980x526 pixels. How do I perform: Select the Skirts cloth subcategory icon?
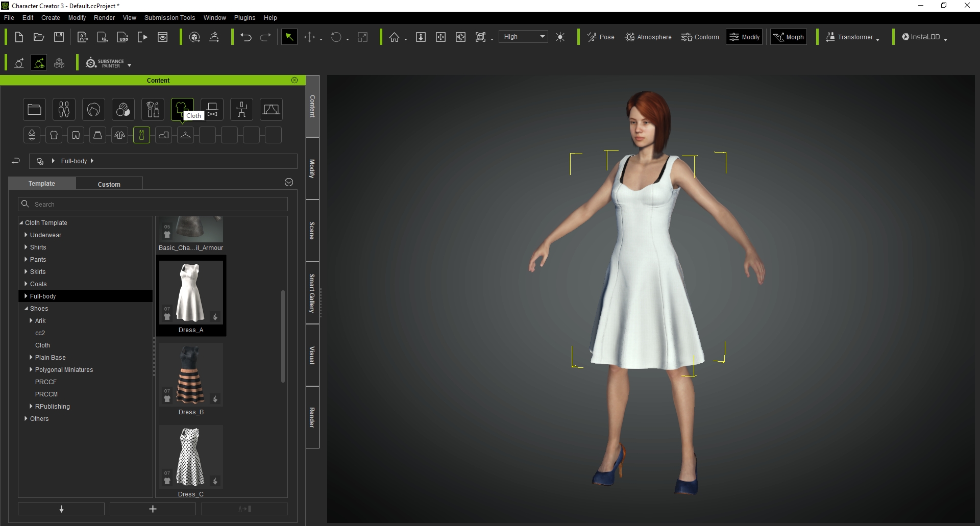pyautogui.click(x=97, y=135)
